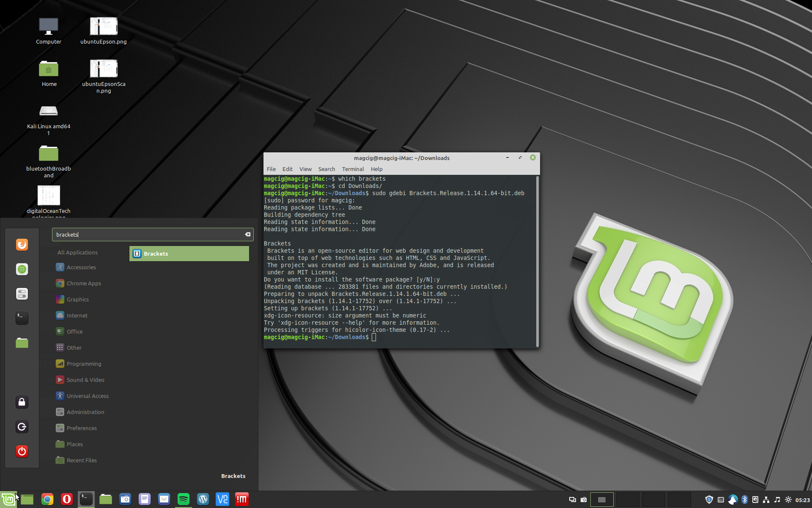Image resolution: width=812 pixels, height=508 pixels.
Task: Launch VNC Viewer from the panel
Action: pyautogui.click(x=222, y=500)
